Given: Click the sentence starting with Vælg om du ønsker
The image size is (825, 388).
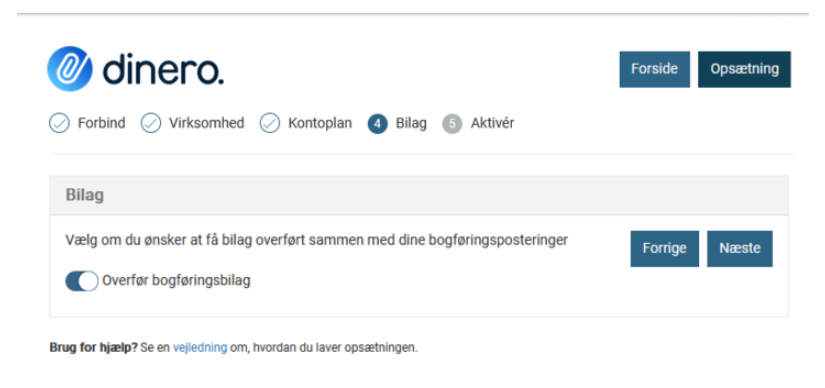Looking at the screenshot, I should pyautogui.click(x=317, y=241).
